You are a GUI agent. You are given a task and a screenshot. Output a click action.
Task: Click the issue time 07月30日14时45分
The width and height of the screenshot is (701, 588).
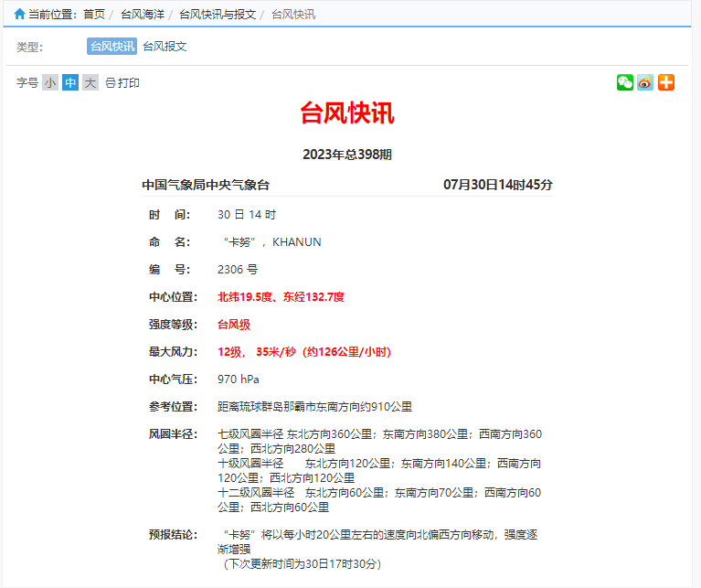(x=498, y=185)
